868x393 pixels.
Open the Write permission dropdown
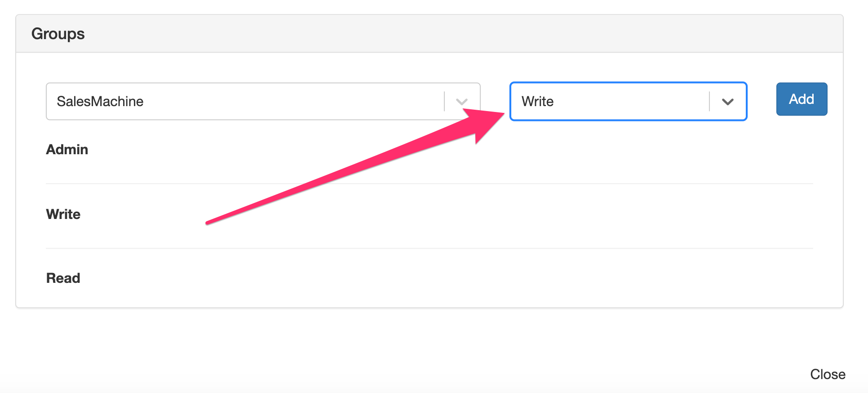click(628, 101)
